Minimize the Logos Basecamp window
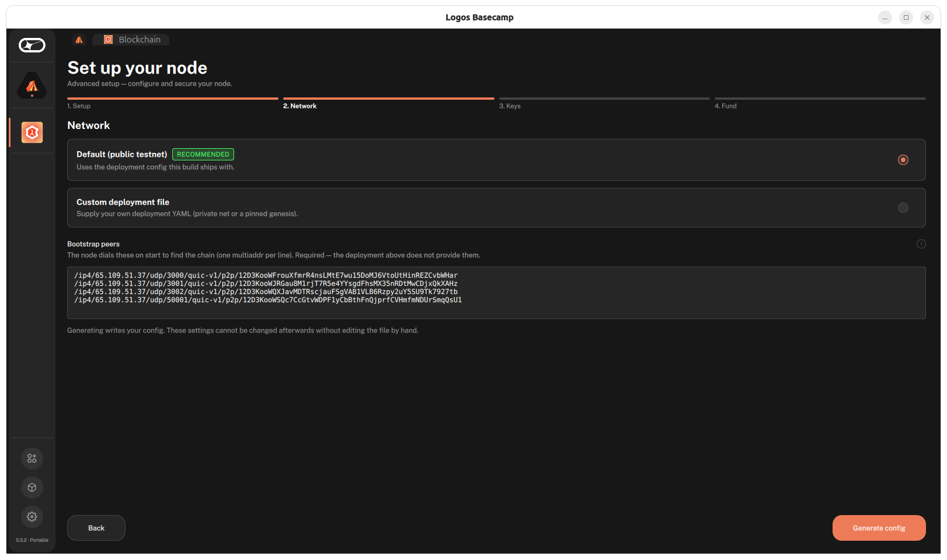The width and height of the screenshot is (947, 560). [x=885, y=17]
